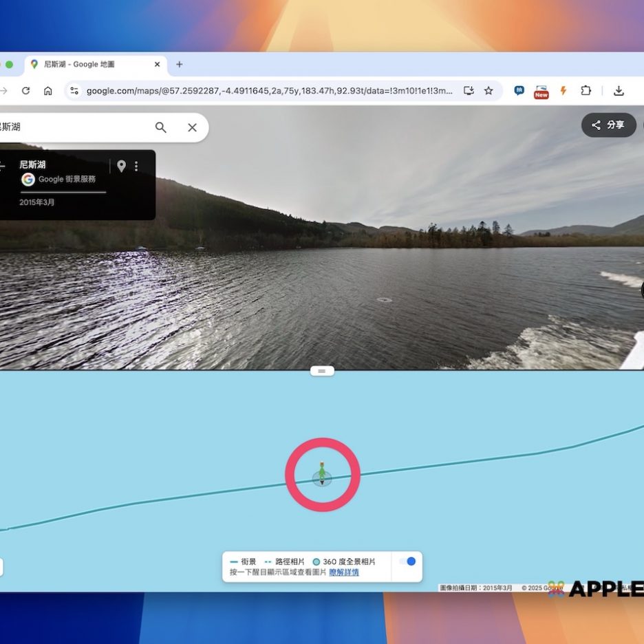Screen dimensions: 644x644
Task: Reload the page with the refresh icon
Action: 25,91
